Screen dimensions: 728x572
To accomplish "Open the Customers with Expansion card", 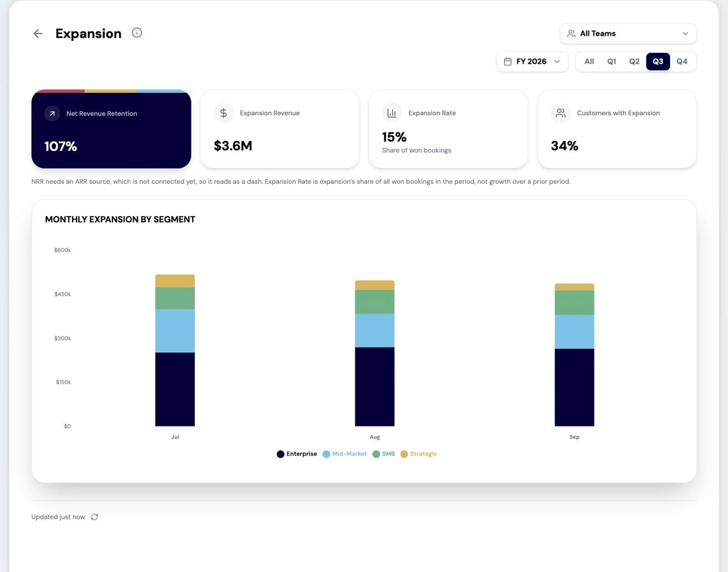I will tap(617, 129).
